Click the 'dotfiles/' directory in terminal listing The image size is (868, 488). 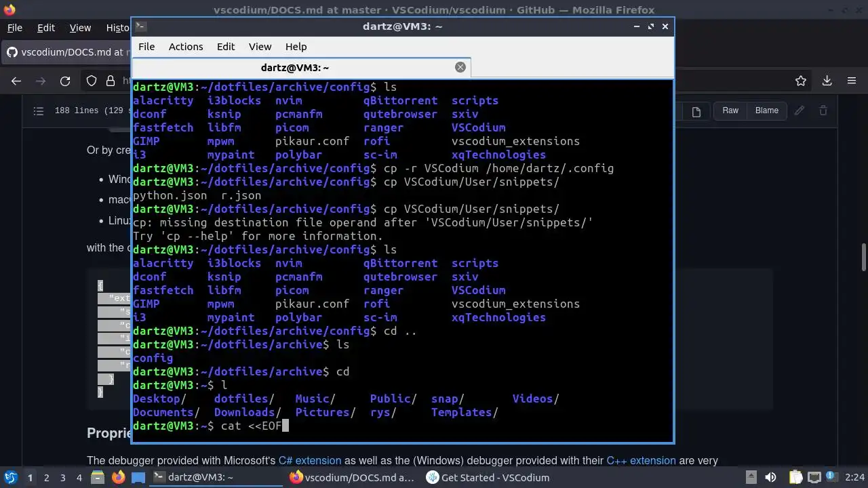(x=244, y=399)
